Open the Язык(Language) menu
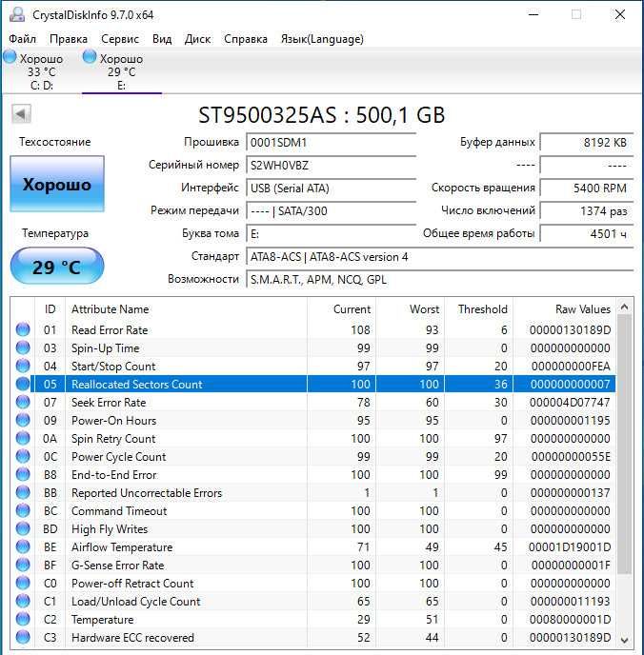Image resolution: width=644 pixels, height=655 pixels. click(322, 39)
